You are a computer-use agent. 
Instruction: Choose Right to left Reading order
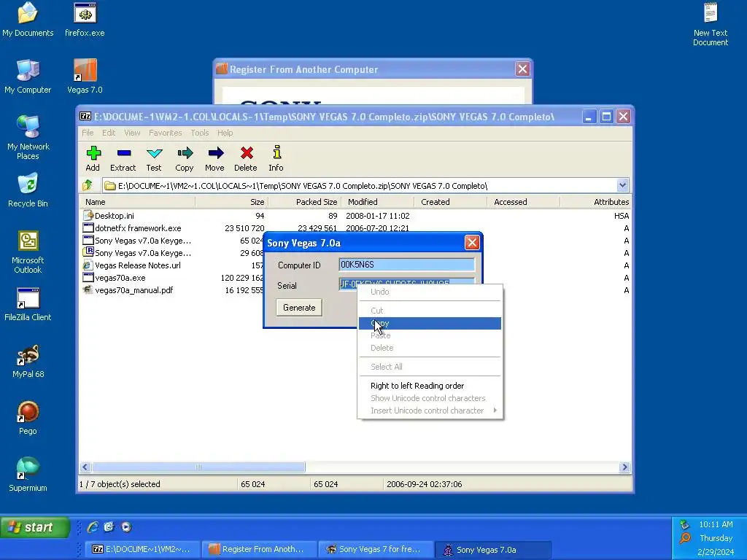(x=430, y=386)
